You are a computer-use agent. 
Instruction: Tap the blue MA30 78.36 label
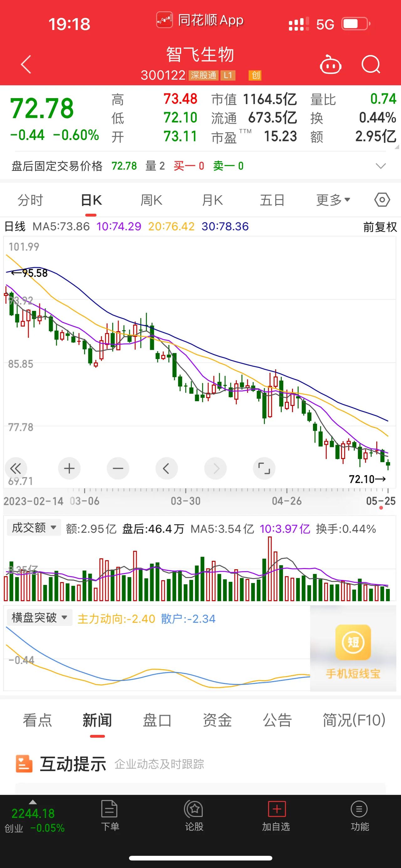pos(225,226)
